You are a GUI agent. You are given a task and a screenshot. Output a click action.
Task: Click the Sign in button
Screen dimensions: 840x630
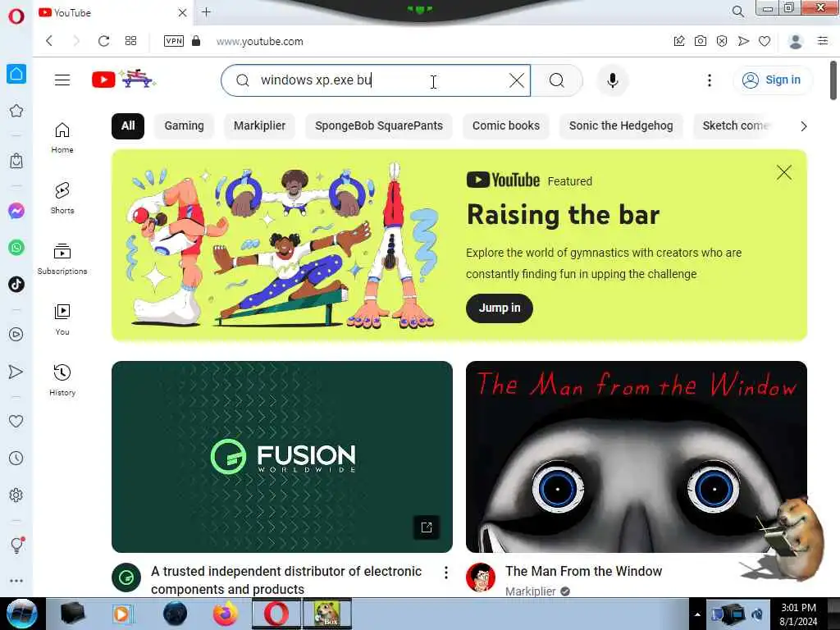[772, 80]
